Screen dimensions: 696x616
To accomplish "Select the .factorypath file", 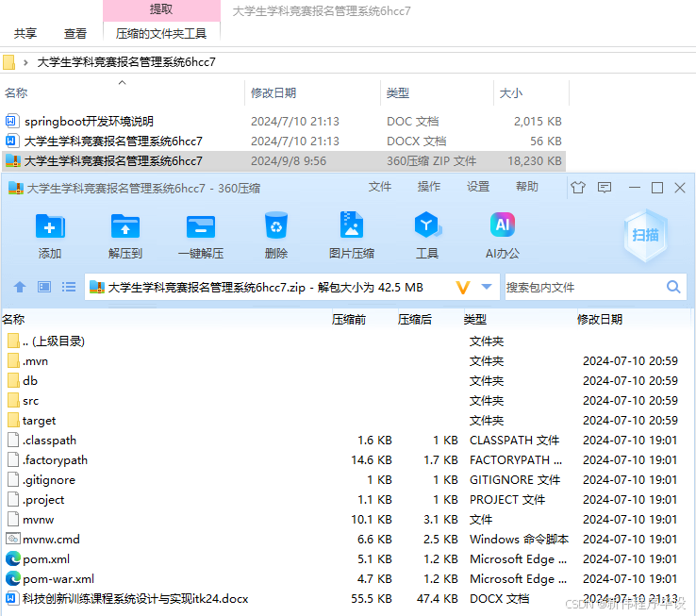I will pos(346,459).
